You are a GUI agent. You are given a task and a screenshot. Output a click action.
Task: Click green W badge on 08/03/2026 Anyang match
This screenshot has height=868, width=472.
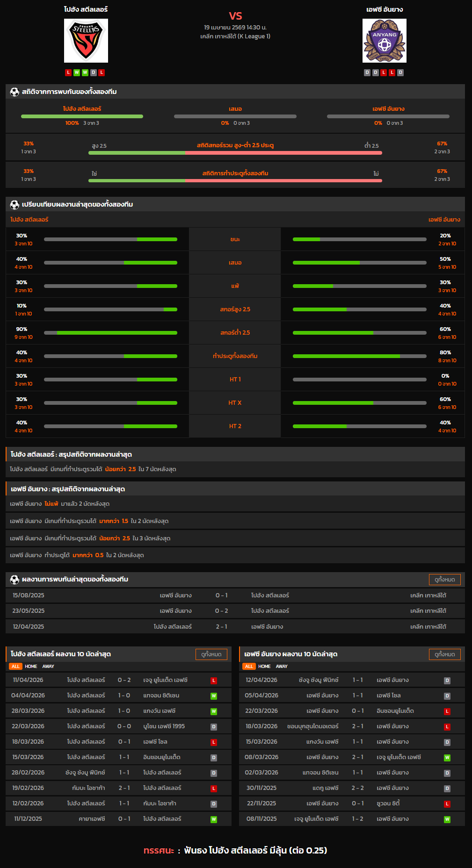[447, 758]
